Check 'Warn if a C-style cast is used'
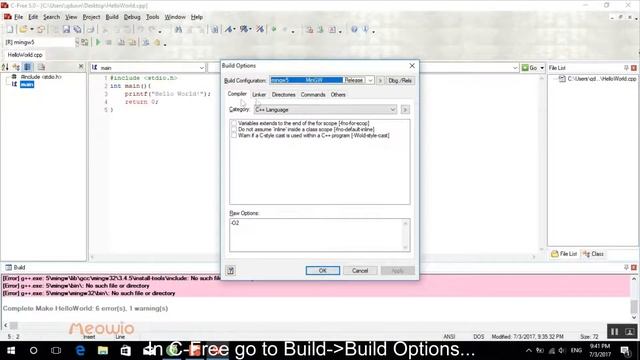640x360 pixels. click(x=234, y=135)
